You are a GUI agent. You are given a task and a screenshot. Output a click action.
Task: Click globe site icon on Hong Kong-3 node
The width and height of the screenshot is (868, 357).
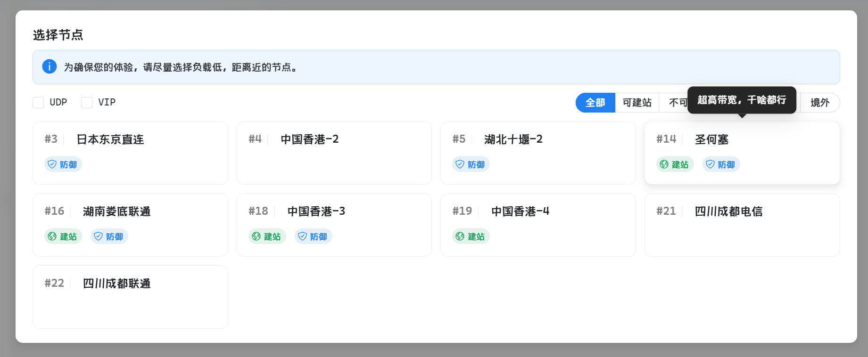(256, 236)
